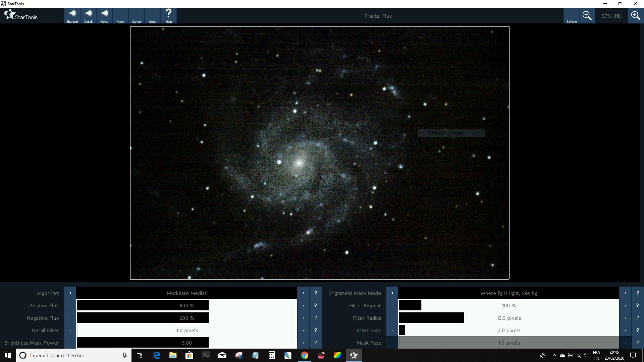Open Google Chrome from the taskbar
The width and height of the screenshot is (644, 362).
pos(304,355)
